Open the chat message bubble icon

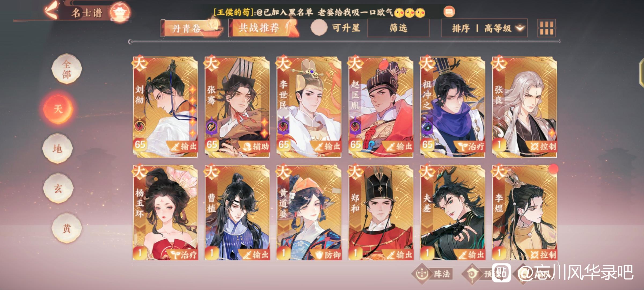[449, 12]
